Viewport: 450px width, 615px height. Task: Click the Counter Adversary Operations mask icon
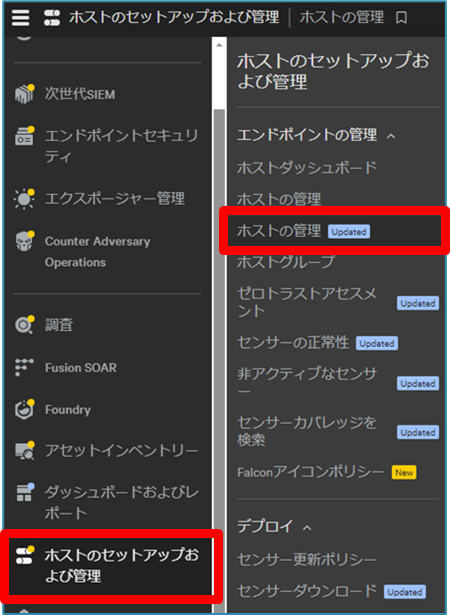pos(25,241)
